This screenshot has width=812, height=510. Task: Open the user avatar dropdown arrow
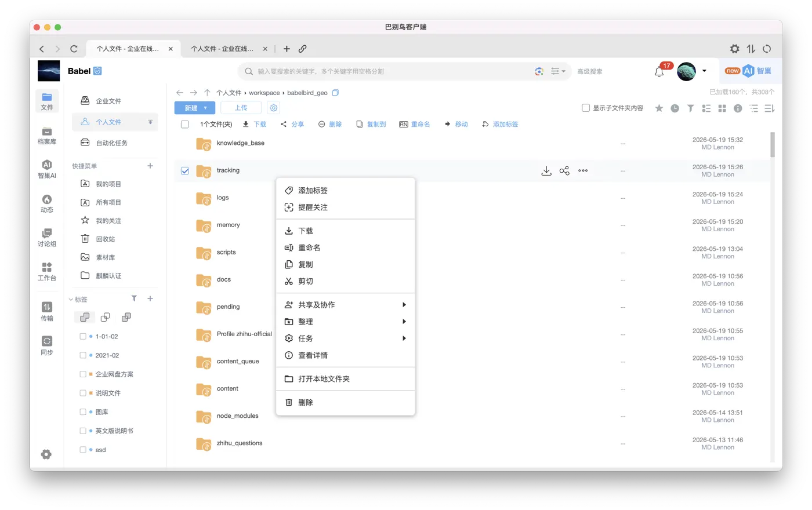click(x=704, y=71)
